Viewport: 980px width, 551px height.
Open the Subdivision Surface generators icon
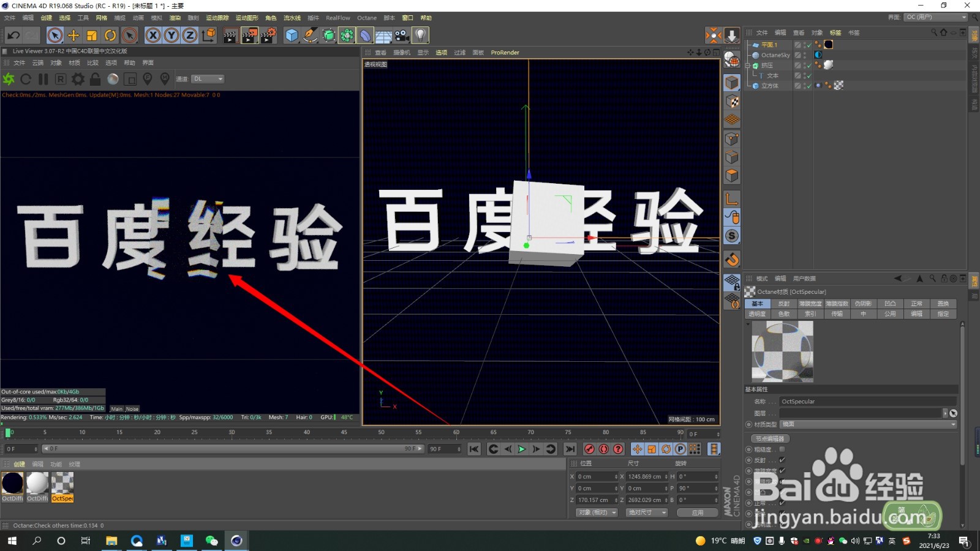328,35
